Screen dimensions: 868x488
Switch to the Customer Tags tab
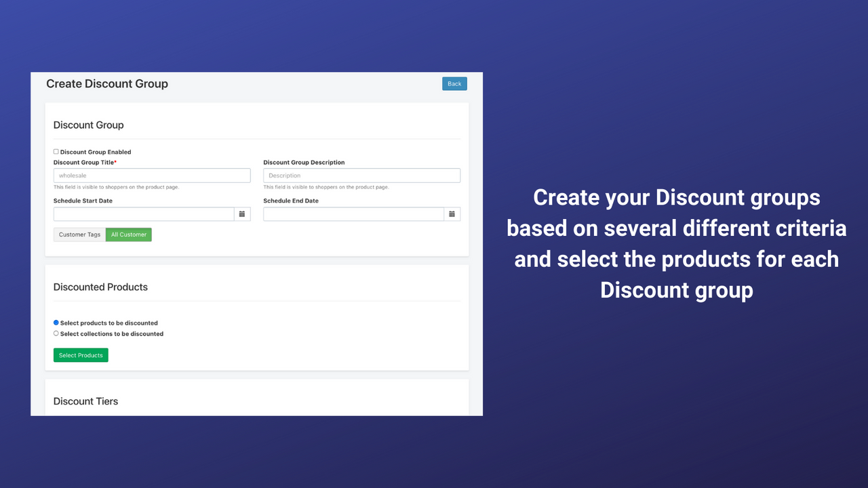(79, 234)
